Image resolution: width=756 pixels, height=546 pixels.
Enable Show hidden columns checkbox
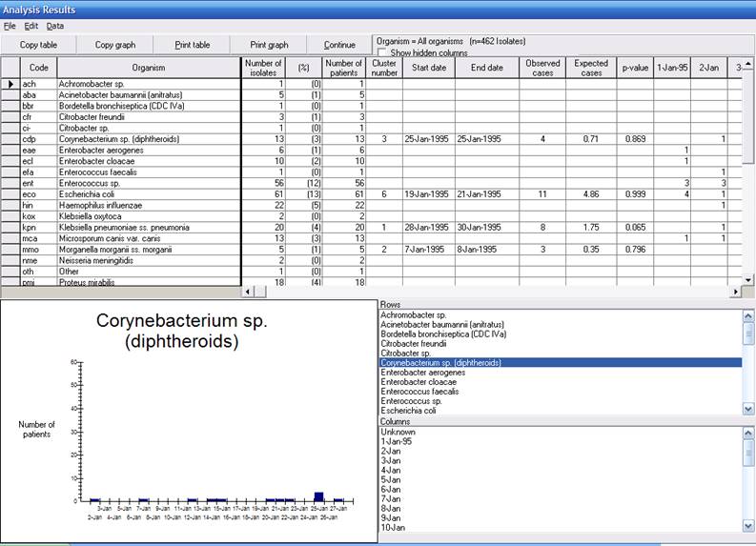click(x=381, y=53)
